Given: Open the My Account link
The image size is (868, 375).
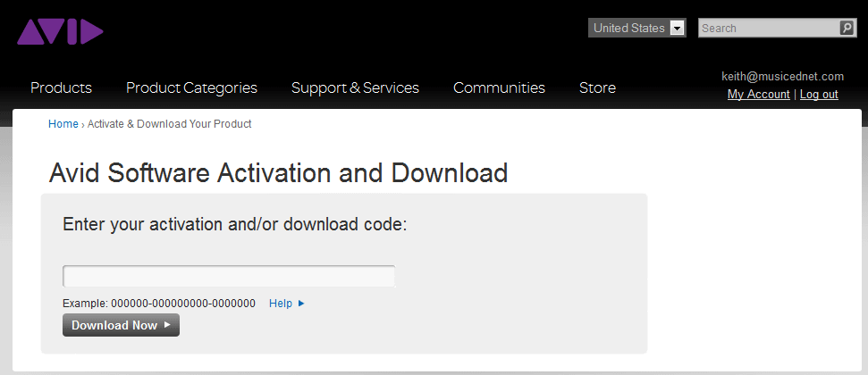Looking at the screenshot, I should point(758,95).
